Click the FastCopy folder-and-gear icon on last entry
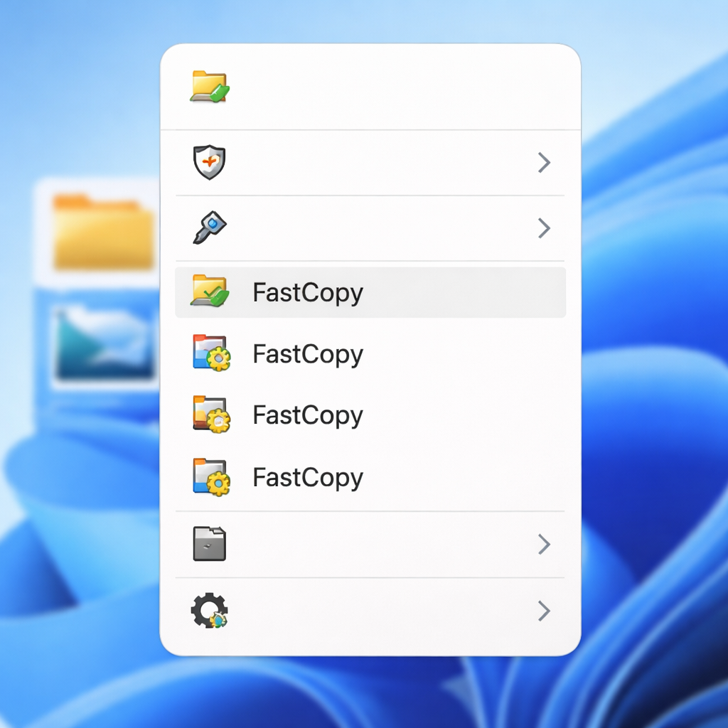This screenshot has height=728, width=728. tap(209, 477)
